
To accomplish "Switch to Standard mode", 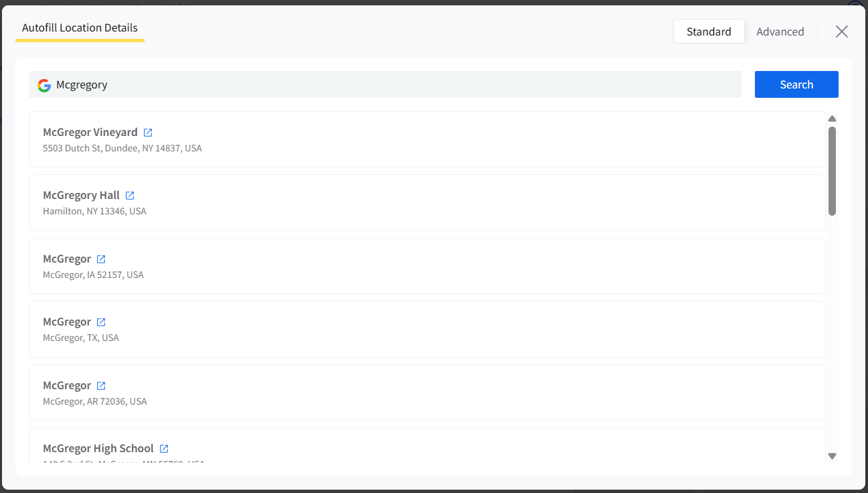I will pos(709,31).
